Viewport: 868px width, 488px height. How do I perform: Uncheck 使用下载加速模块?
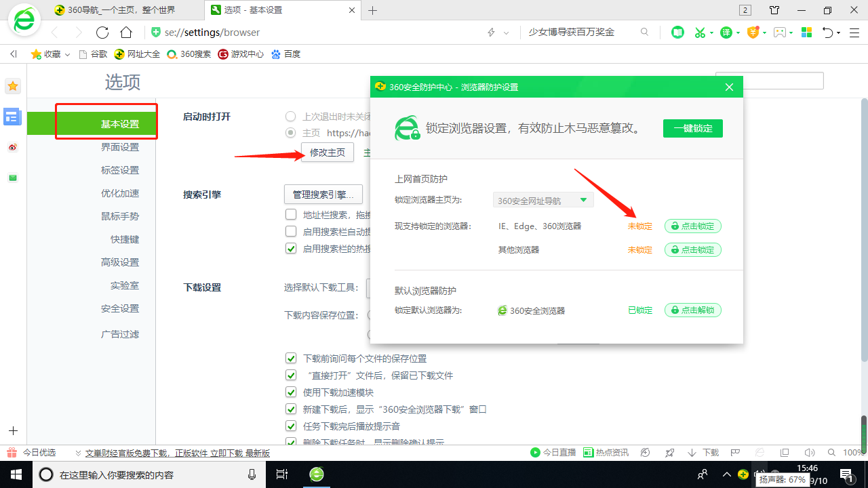coord(291,392)
